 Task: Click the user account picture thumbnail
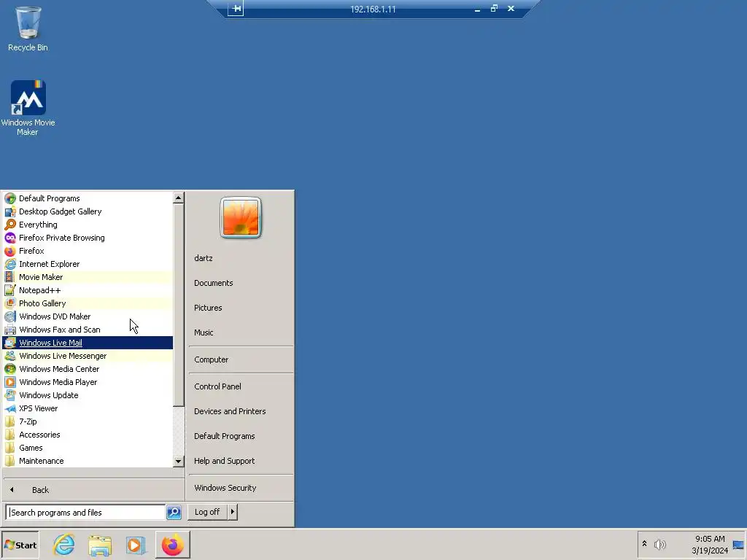pyautogui.click(x=241, y=217)
